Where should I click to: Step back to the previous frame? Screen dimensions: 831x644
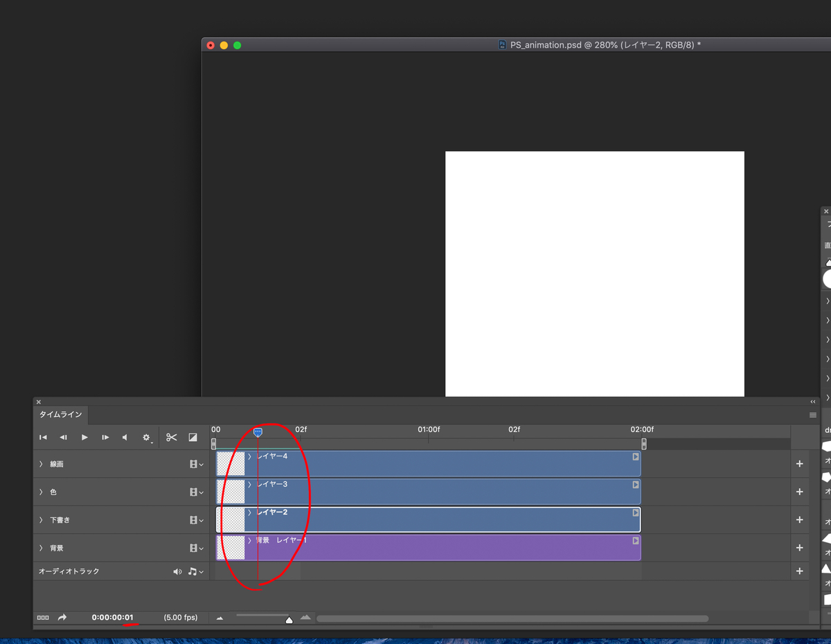click(x=63, y=437)
